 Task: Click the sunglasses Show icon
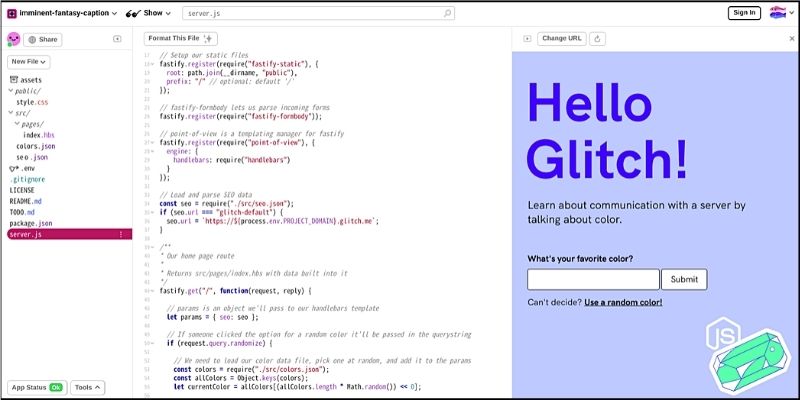[x=133, y=13]
